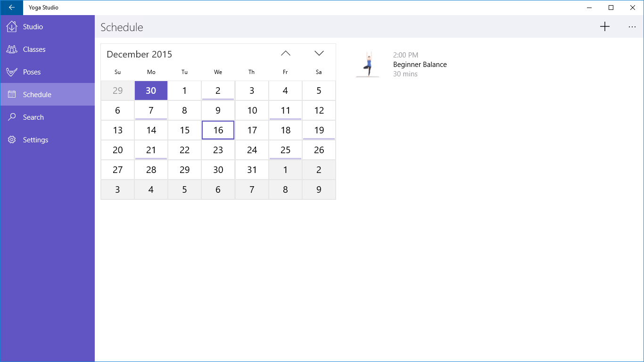Open the more options ellipsis menu

632,27
